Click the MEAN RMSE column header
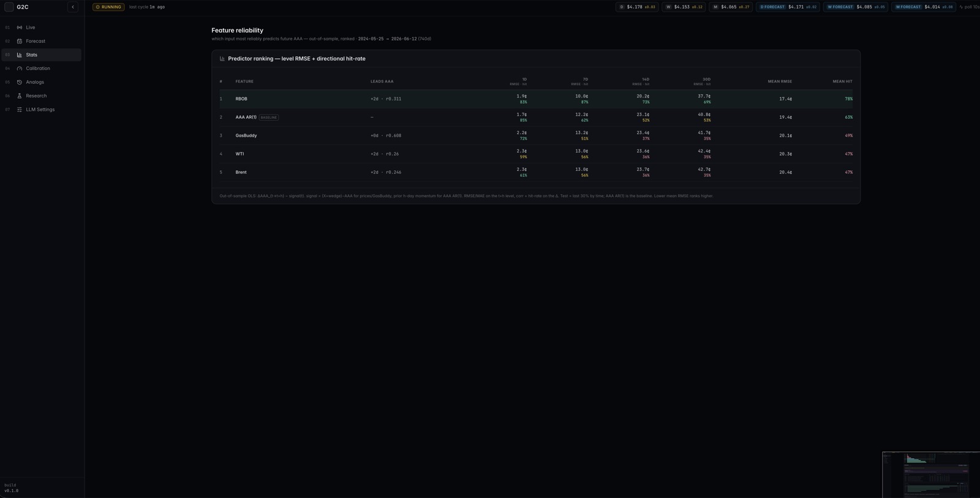The width and height of the screenshot is (980, 498). 780,81
